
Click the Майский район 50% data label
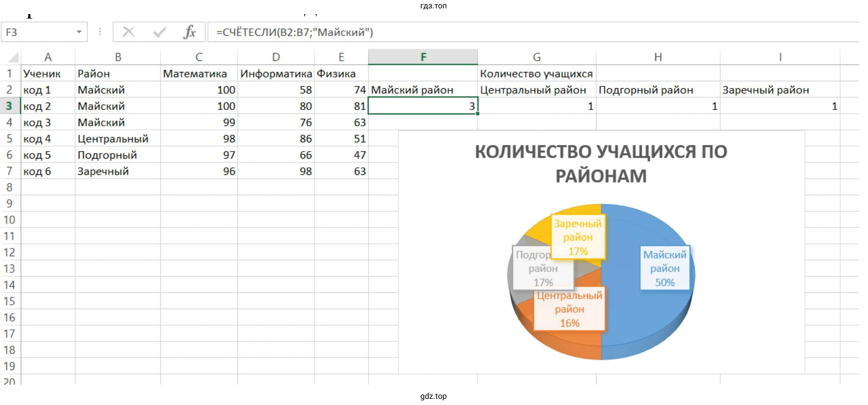(664, 268)
